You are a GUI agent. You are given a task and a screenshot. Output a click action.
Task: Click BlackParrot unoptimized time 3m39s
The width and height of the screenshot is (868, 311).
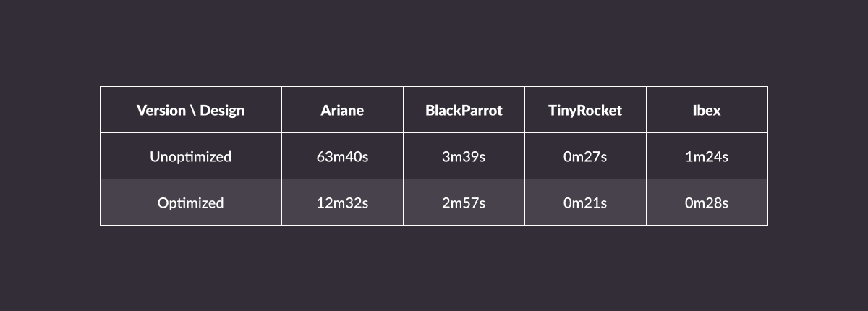click(464, 156)
